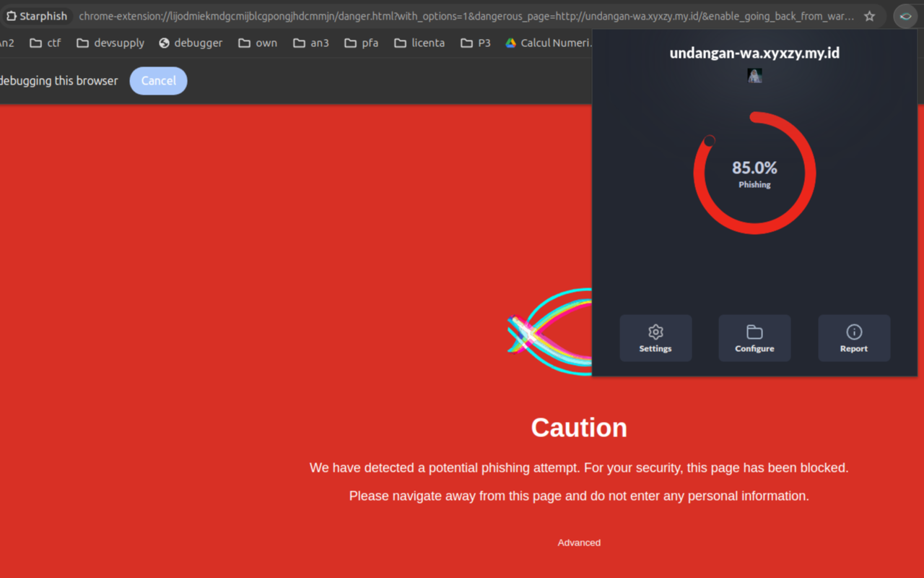Click the Starpish chip in the address bar
Viewport: 924px width, 578px height.
pyautogui.click(x=37, y=15)
